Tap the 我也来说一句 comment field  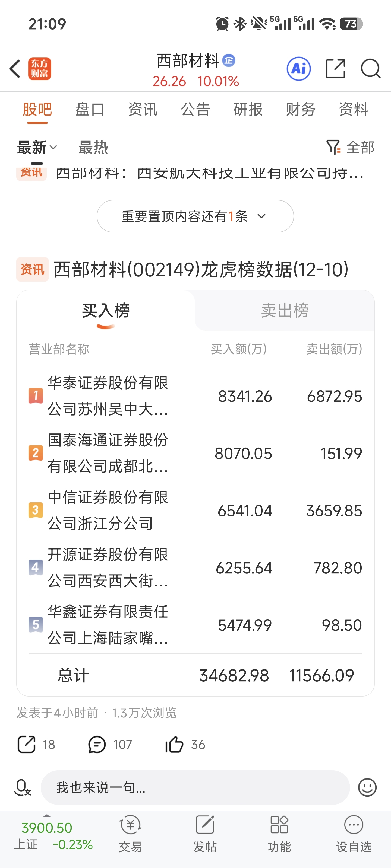[195, 787]
